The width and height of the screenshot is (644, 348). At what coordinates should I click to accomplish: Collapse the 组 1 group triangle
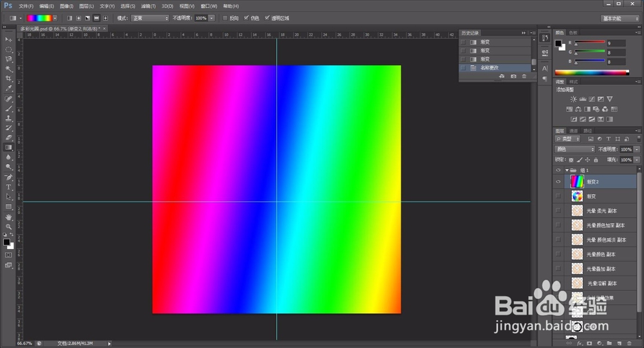(567, 170)
